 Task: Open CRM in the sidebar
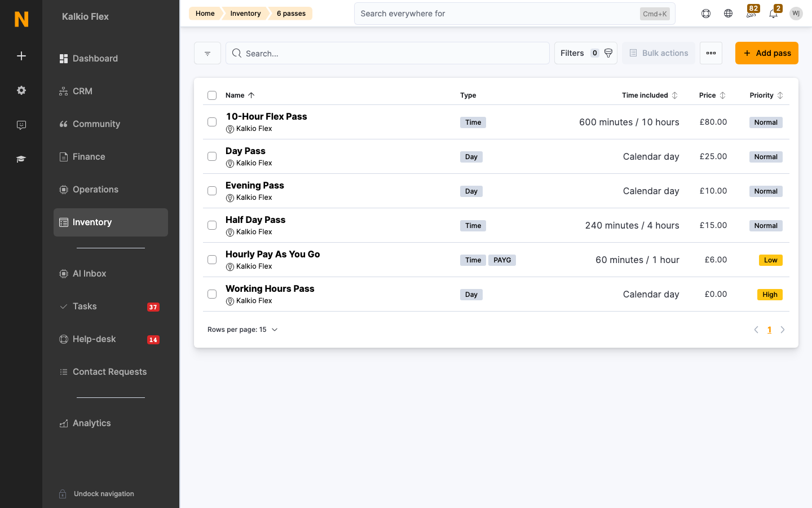click(x=111, y=91)
